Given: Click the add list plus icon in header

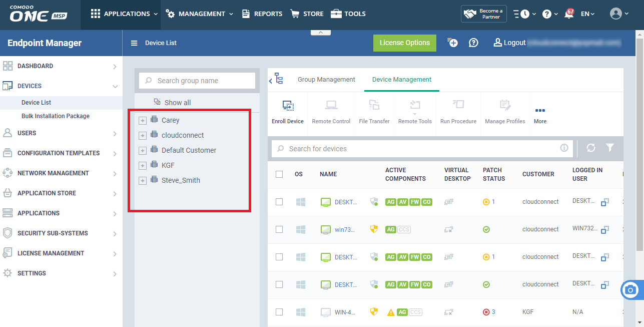Looking at the screenshot, I should 452,43.
